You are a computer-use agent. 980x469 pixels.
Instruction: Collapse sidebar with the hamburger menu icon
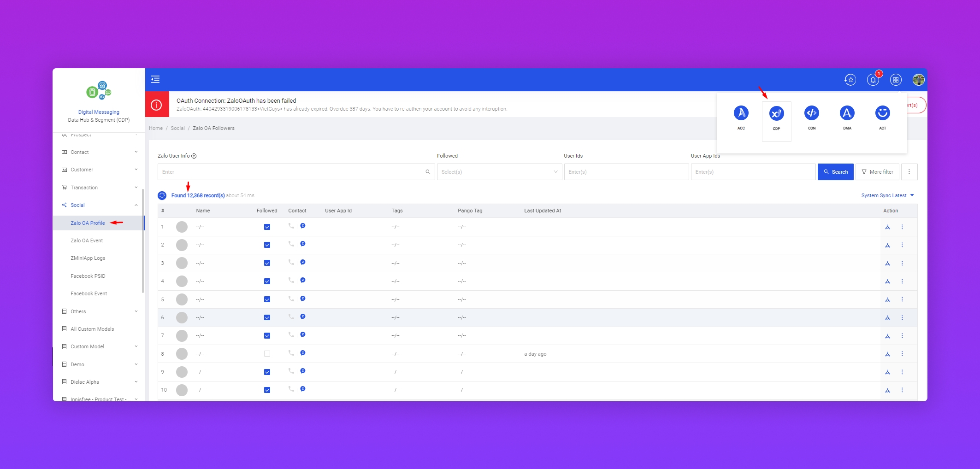coord(155,79)
